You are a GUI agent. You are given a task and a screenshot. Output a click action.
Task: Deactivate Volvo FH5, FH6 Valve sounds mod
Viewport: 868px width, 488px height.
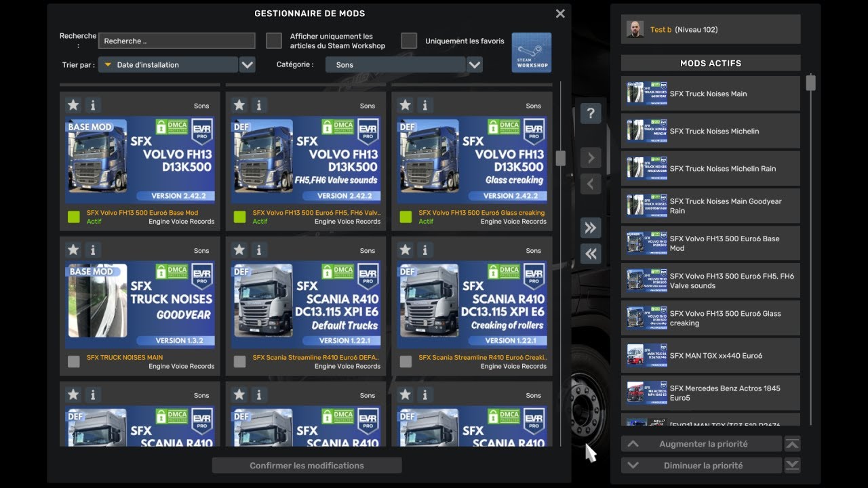click(x=239, y=217)
